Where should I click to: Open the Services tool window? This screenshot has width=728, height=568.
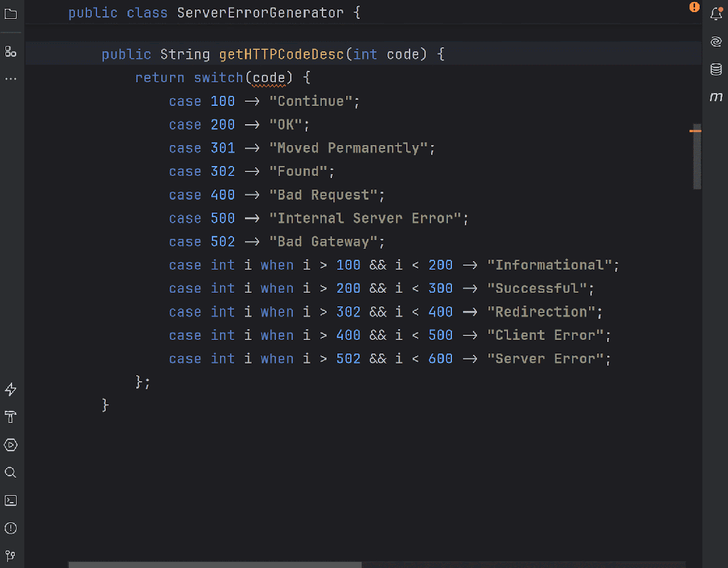point(10,445)
